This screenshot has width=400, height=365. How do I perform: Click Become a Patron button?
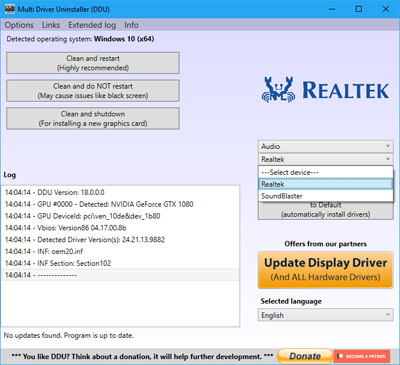point(362,356)
